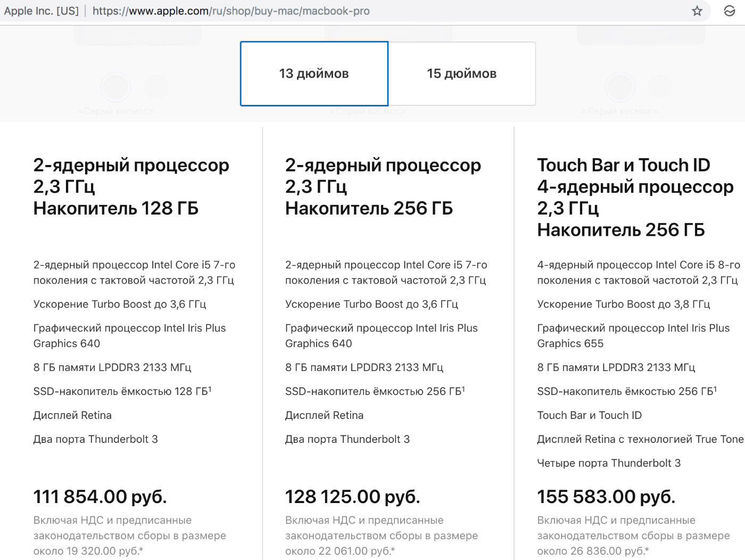Bookmark this page with the star icon

coord(697,11)
